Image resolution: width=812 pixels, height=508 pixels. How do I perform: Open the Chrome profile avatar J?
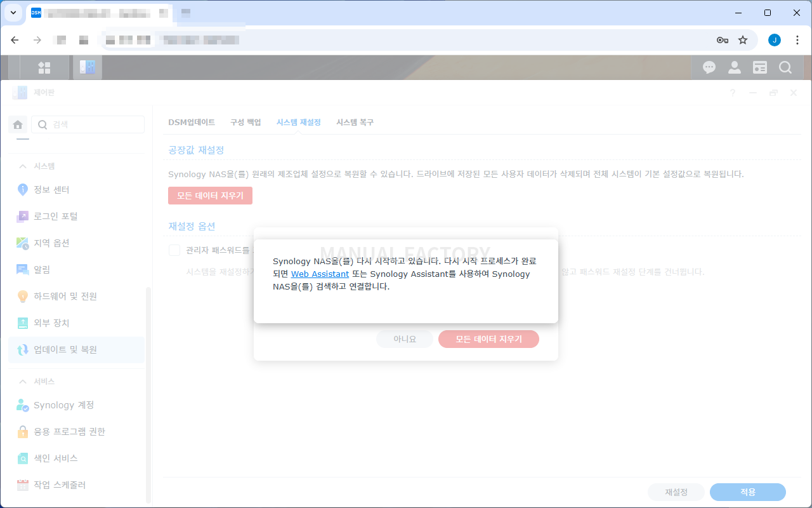(774, 40)
